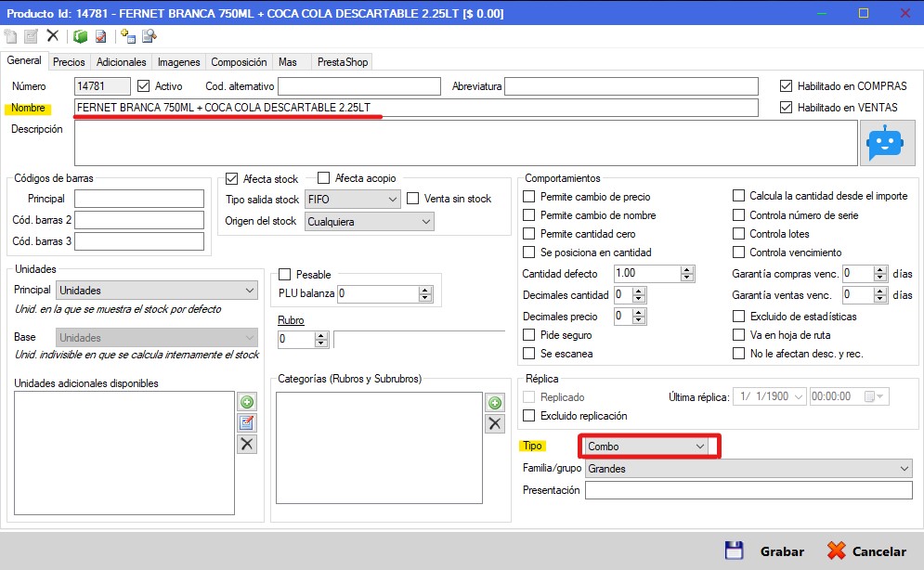The image size is (924, 570).
Task: Remove a category with X button
Action: pyautogui.click(x=494, y=423)
